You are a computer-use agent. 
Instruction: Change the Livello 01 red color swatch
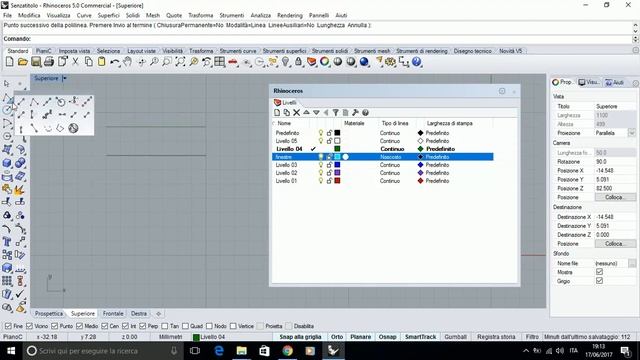point(337,181)
